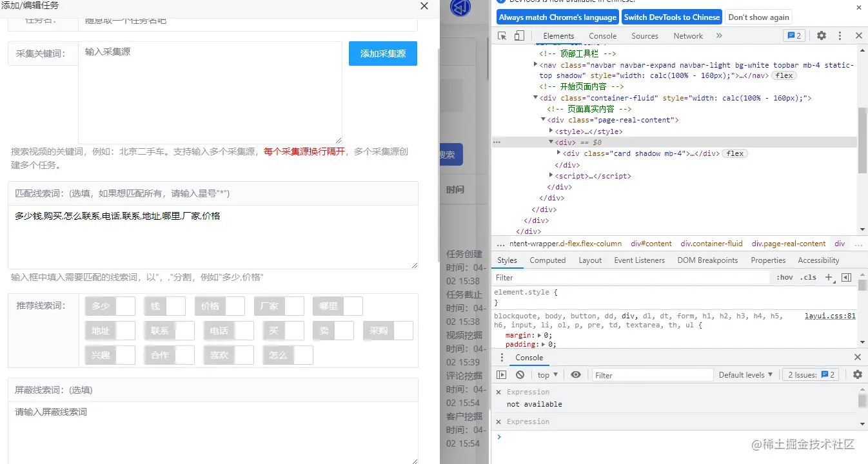Toggle the 钱 recommended keyword switch
868x464 pixels.
pyautogui.click(x=165, y=306)
